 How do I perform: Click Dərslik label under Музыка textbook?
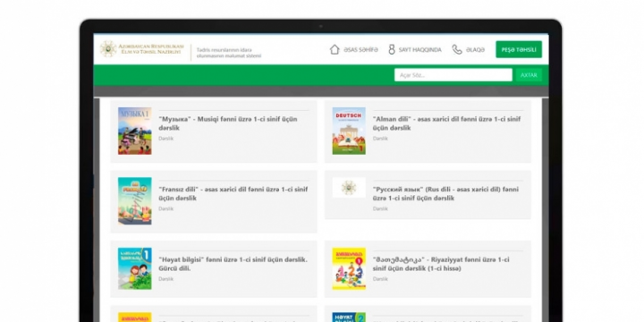click(x=166, y=139)
